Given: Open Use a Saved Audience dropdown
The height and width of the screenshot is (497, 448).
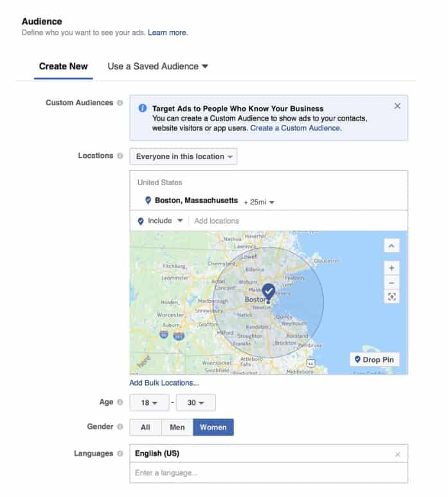Looking at the screenshot, I should point(157,66).
